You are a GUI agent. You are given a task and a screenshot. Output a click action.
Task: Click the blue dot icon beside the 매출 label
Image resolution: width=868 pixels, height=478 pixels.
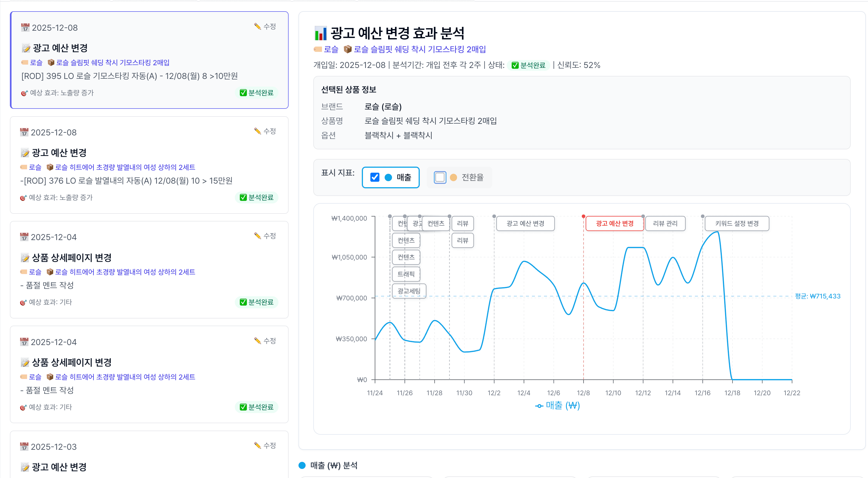388,177
